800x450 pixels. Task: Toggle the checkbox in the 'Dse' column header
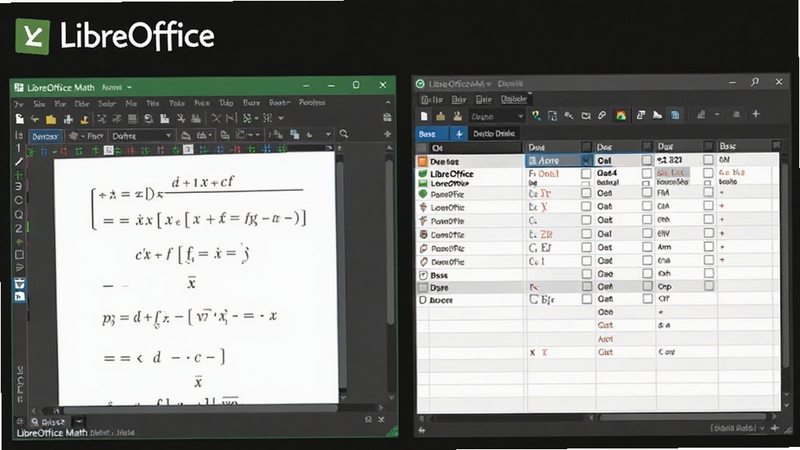pos(647,146)
